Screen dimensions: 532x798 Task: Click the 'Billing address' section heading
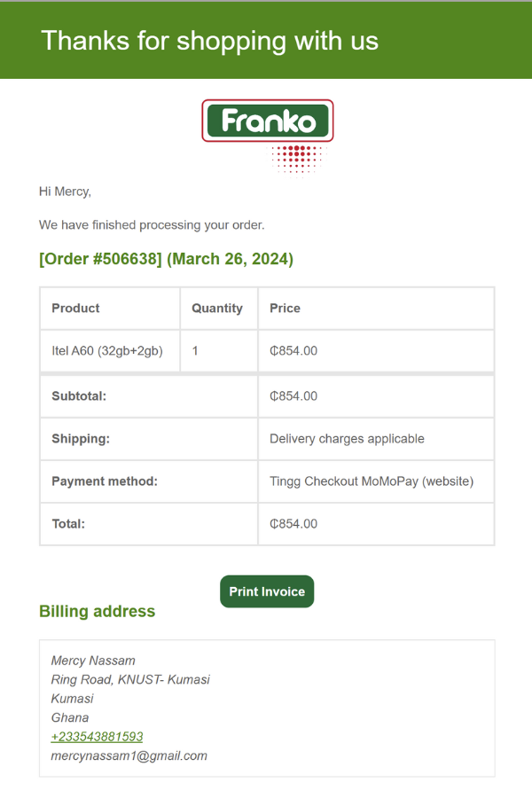pyautogui.click(x=98, y=611)
